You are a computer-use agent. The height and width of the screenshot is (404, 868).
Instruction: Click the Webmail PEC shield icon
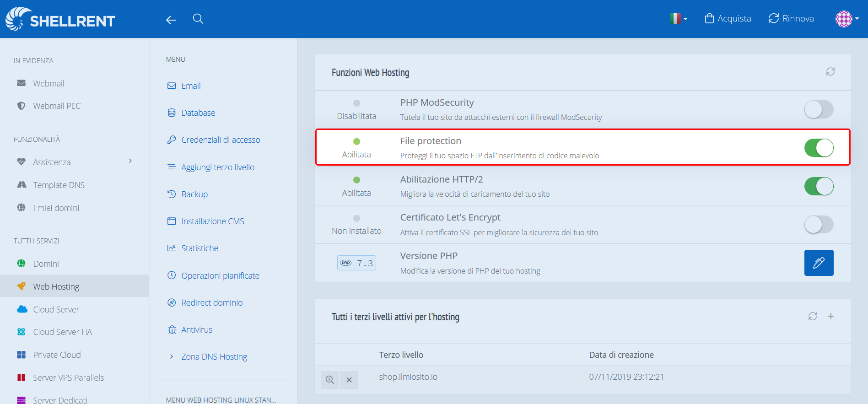click(21, 106)
